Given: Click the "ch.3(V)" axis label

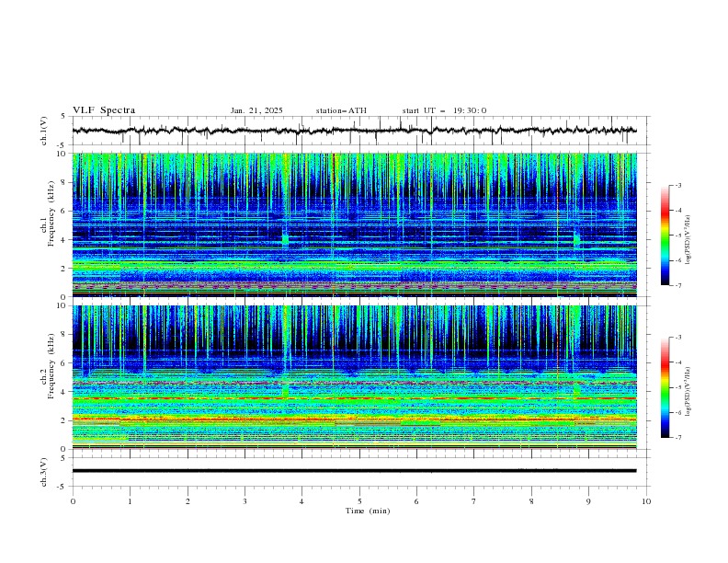Looking at the screenshot, I should 44,472.
